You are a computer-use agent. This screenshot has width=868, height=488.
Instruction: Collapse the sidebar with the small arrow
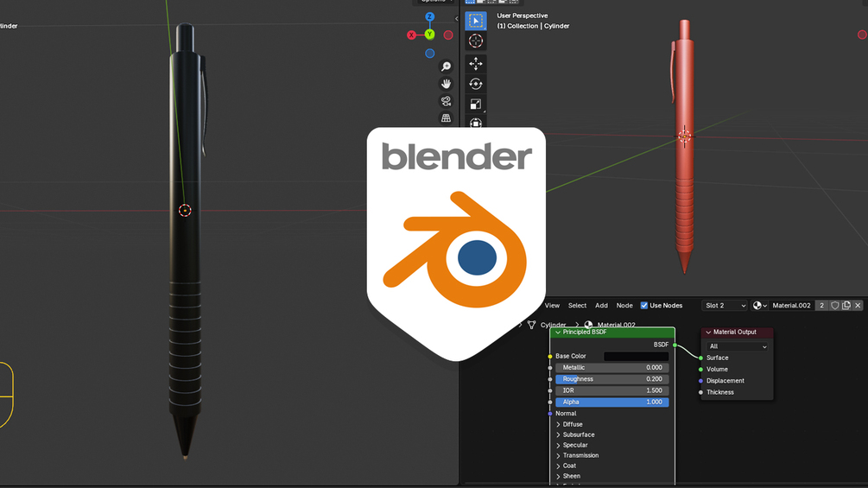457,19
